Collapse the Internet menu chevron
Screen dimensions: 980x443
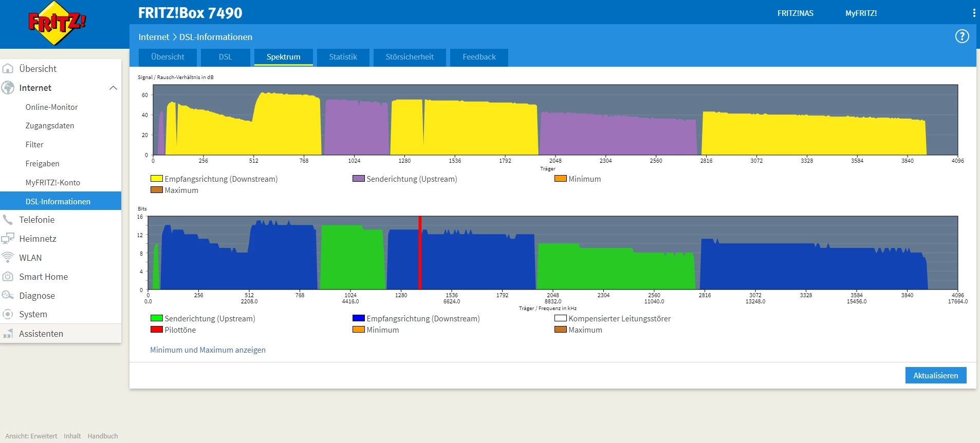pyautogui.click(x=113, y=88)
